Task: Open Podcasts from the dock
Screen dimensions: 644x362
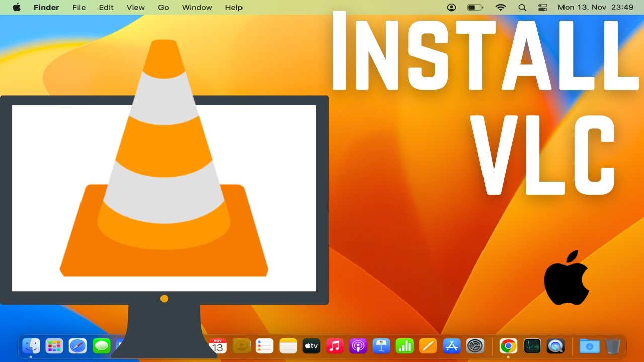Action: [358, 346]
